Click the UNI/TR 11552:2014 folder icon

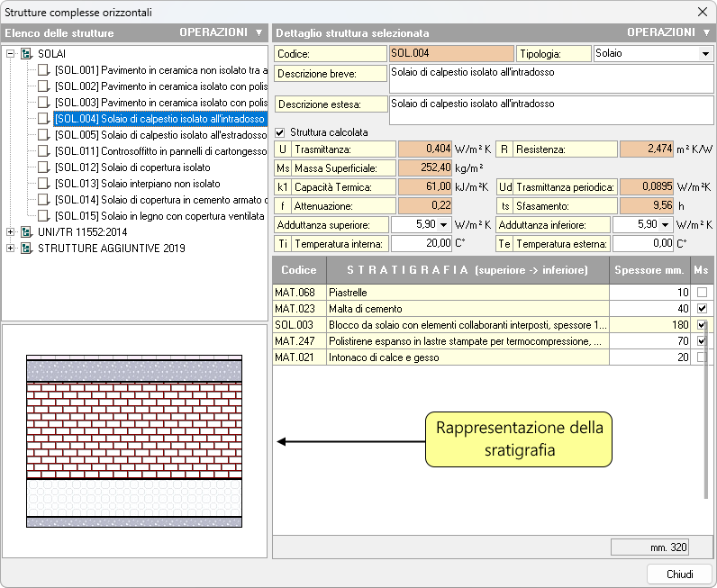pyautogui.click(x=26, y=232)
